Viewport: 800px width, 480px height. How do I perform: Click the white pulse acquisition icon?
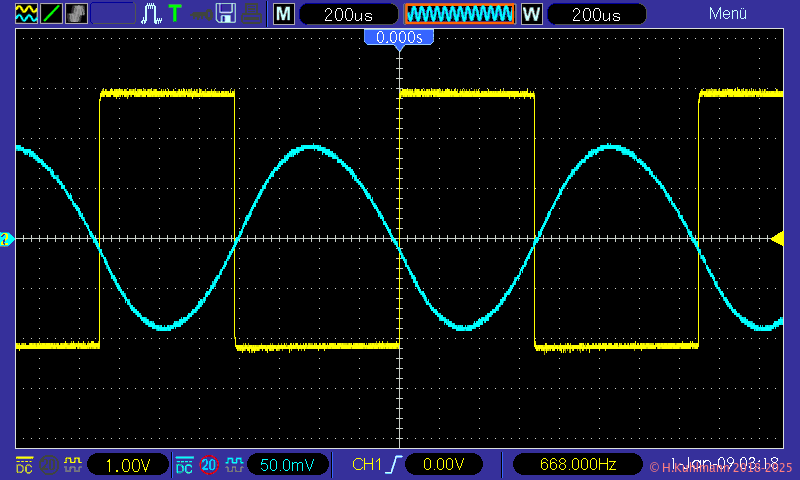point(152,14)
